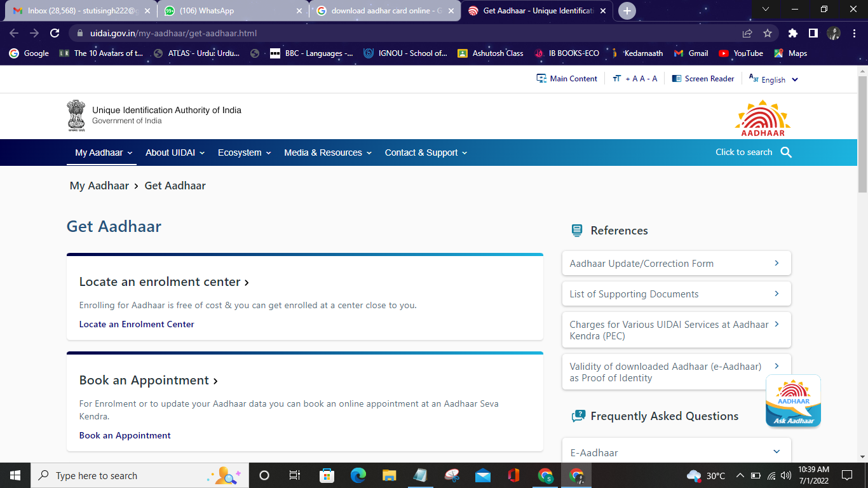Screen dimensions: 868x488
Task: Click the national emblem of India icon
Action: tap(76, 116)
